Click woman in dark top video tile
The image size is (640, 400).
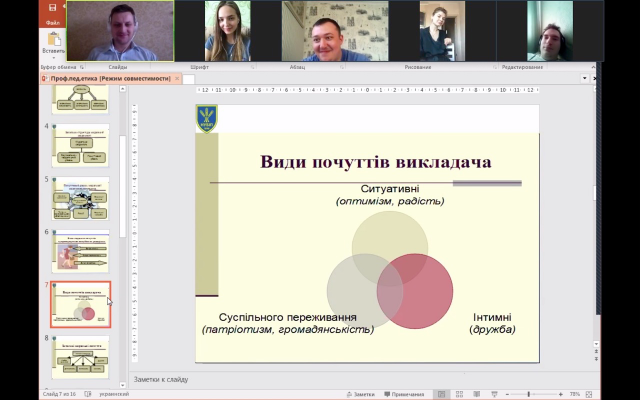(x=442, y=31)
